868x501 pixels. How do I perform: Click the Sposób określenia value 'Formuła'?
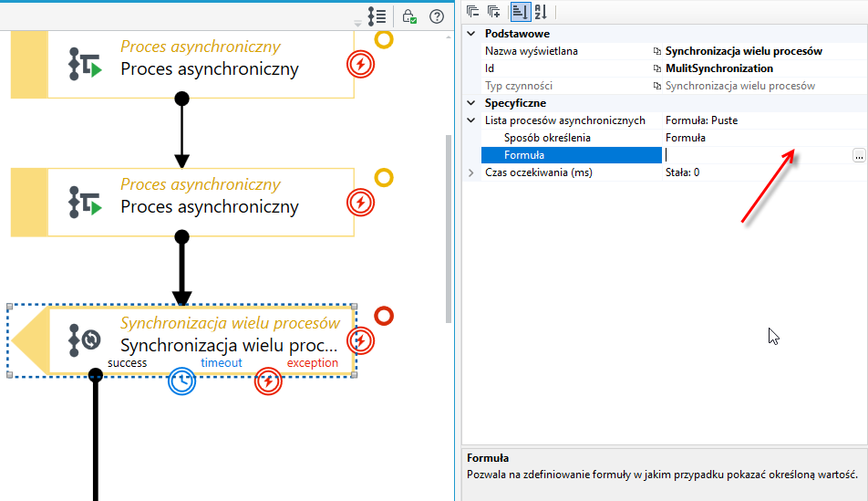click(686, 138)
